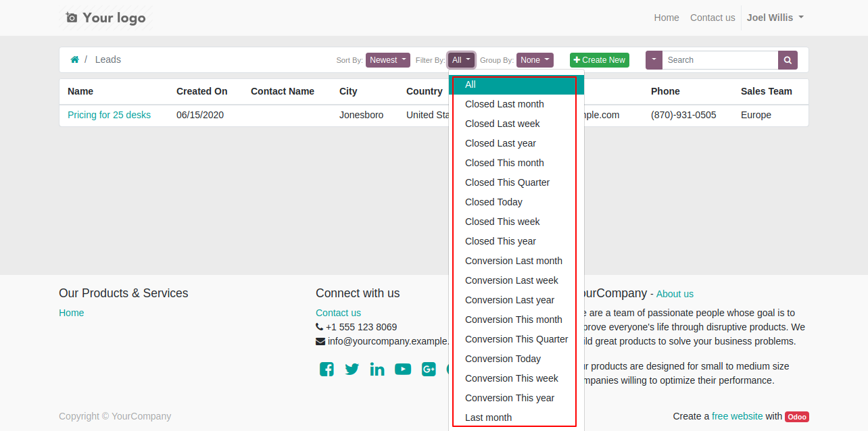This screenshot has height=431, width=868.
Task: Expand the search options dropdown arrow
Action: 654,60
